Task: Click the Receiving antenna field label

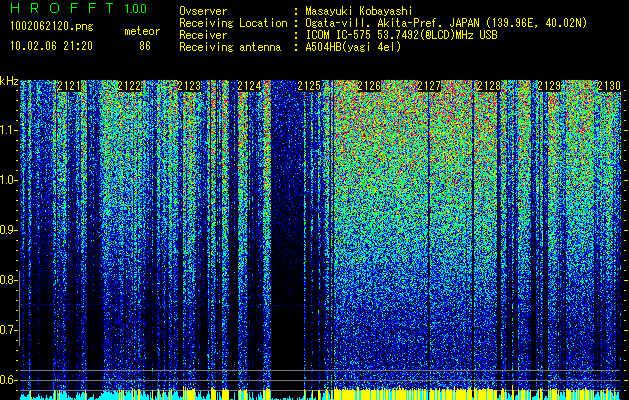Action: coord(230,47)
